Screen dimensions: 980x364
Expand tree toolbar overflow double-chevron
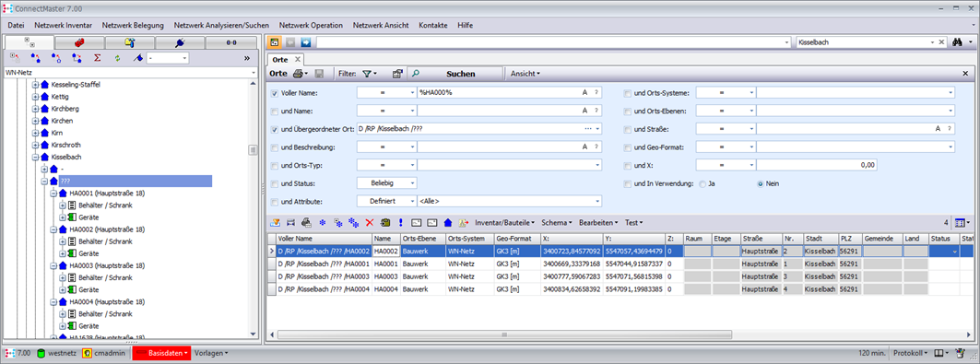pos(247,58)
